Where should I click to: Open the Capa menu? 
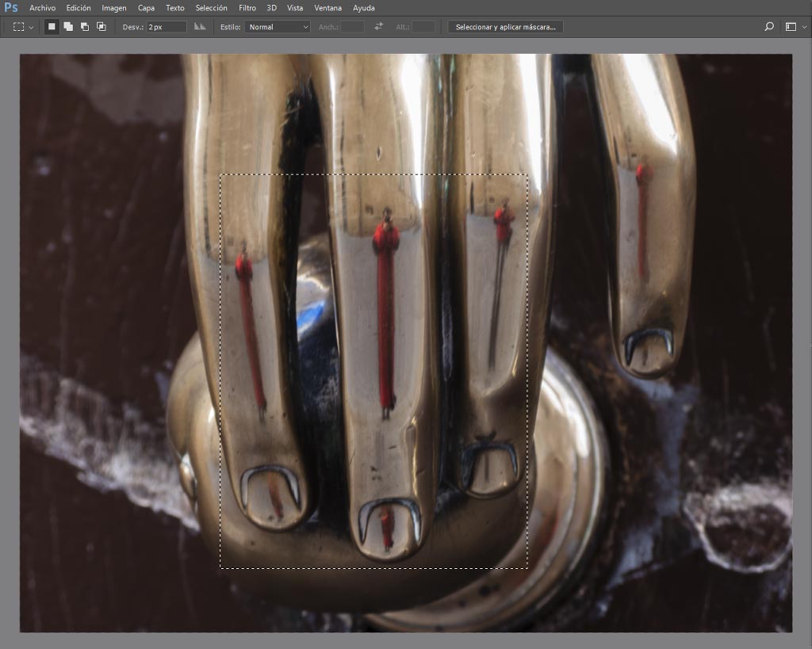coord(146,8)
